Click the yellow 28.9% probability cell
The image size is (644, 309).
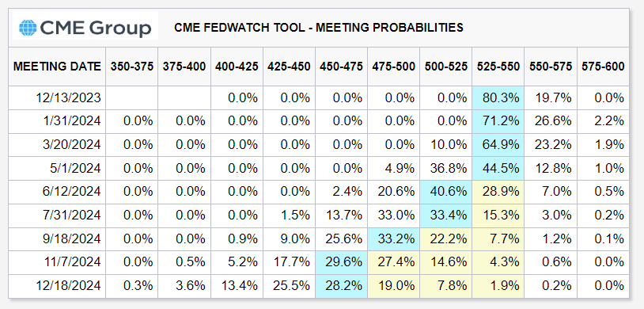[x=498, y=192]
